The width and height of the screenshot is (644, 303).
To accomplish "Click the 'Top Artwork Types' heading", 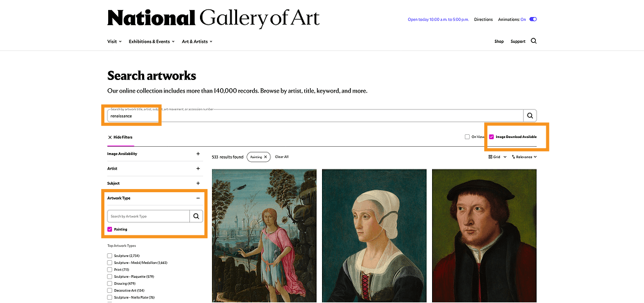I will click(x=121, y=246).
